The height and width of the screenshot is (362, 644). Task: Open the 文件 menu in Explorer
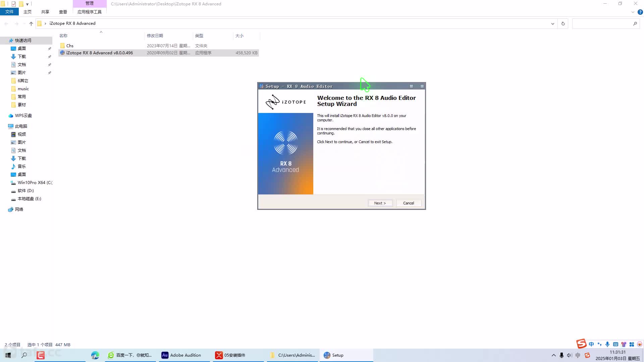coord(9,12)
